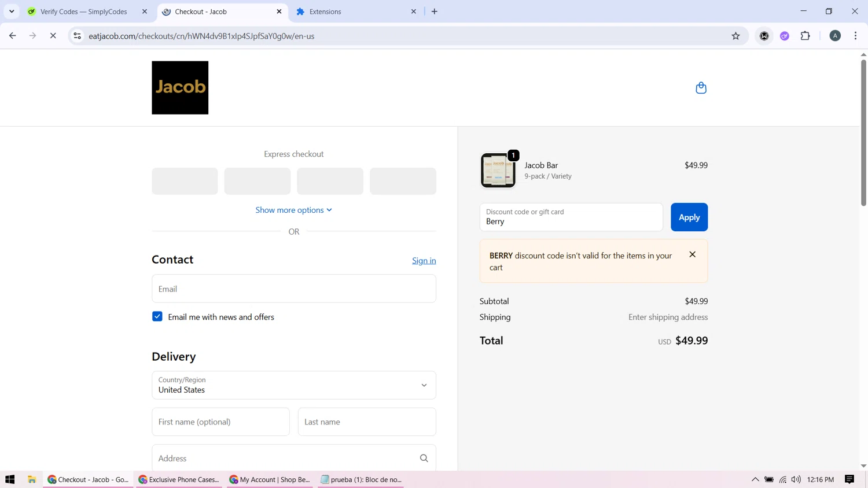Expand Show more options for express checkout
Screen dimensions: 868x488
coord(294,210)
